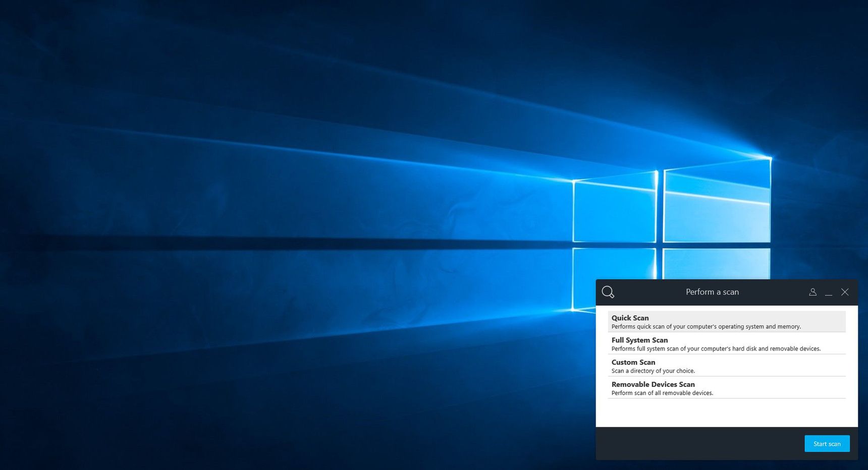Click the Start scan button
Image resolution: width=868 pixels, height=470 pixels.
pyautogui.click(x=827, y=444)
